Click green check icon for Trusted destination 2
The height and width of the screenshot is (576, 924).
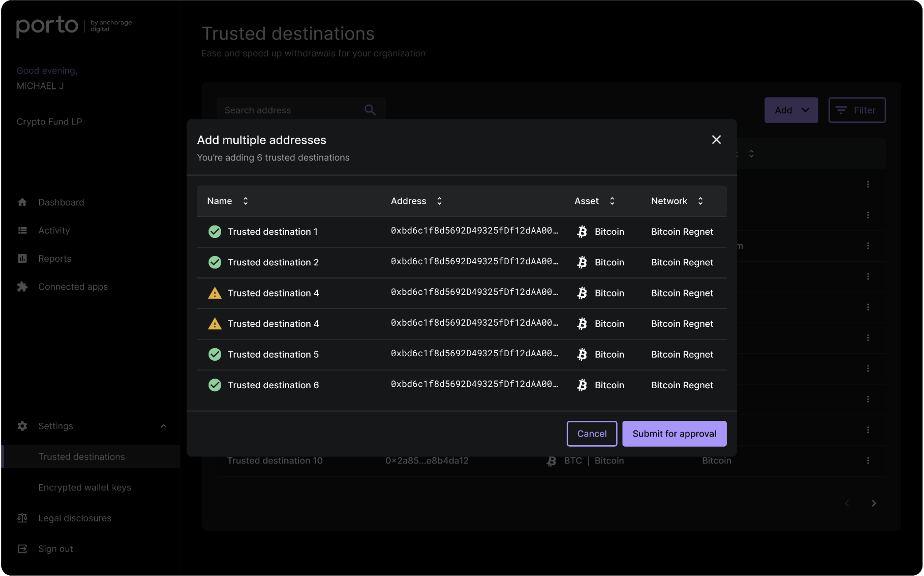(x=215, y=262)
